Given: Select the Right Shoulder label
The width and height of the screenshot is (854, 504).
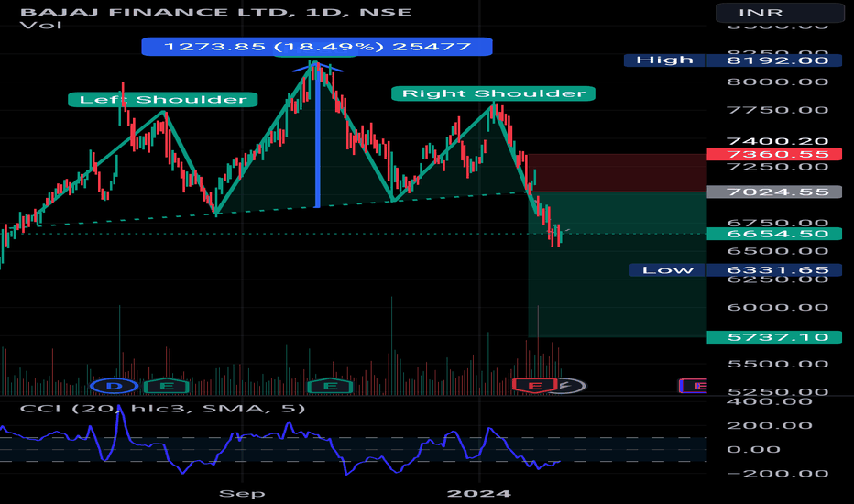Looking at the screenshot, I should [x=494, y=93].
